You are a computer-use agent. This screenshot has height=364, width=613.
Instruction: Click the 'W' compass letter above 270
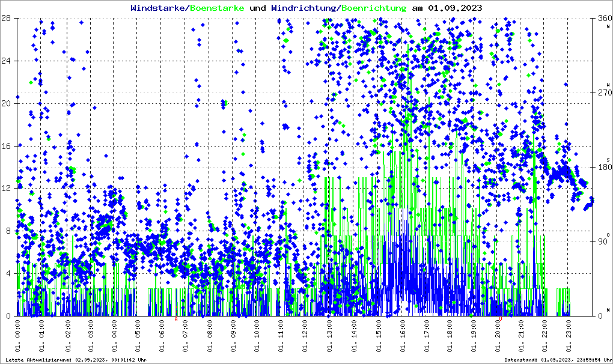click(608, 85)
